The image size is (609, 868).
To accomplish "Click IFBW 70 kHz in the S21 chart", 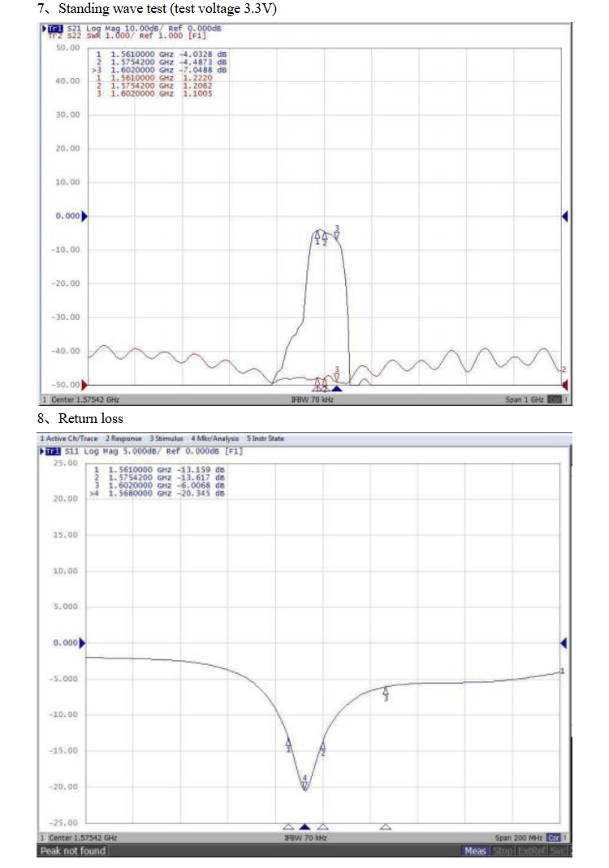I will click(313, 399).
